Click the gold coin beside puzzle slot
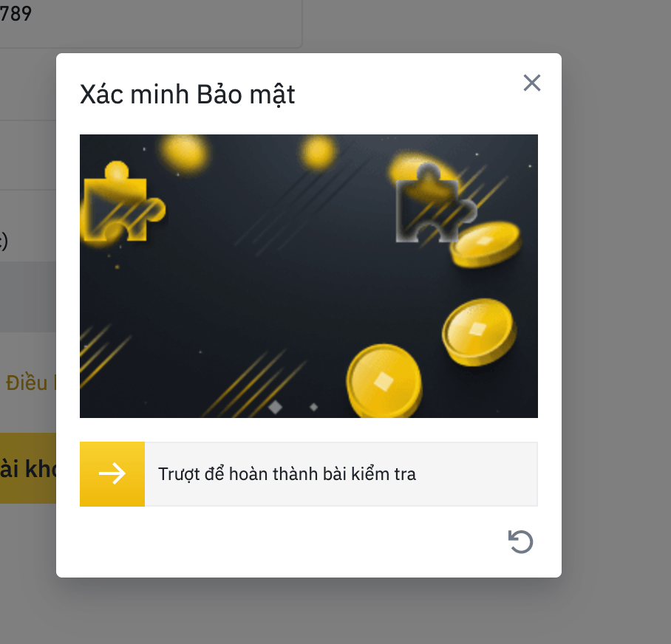This screenshot has width=671, height=644. 486,244
